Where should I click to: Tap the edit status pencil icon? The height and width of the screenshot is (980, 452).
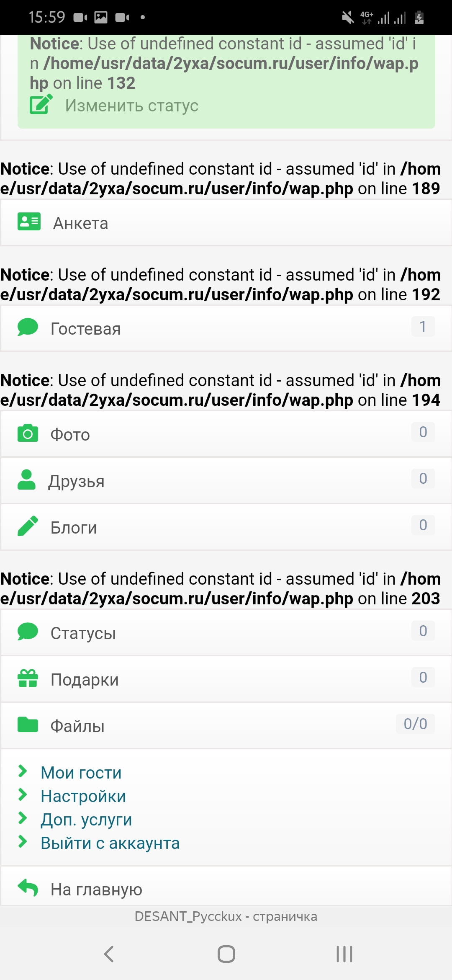(41, 104)
